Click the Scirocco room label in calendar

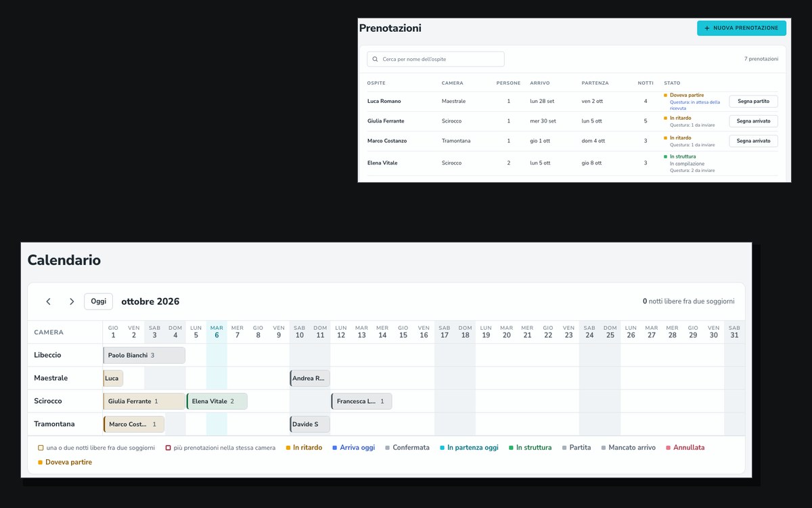coord(48,401)
